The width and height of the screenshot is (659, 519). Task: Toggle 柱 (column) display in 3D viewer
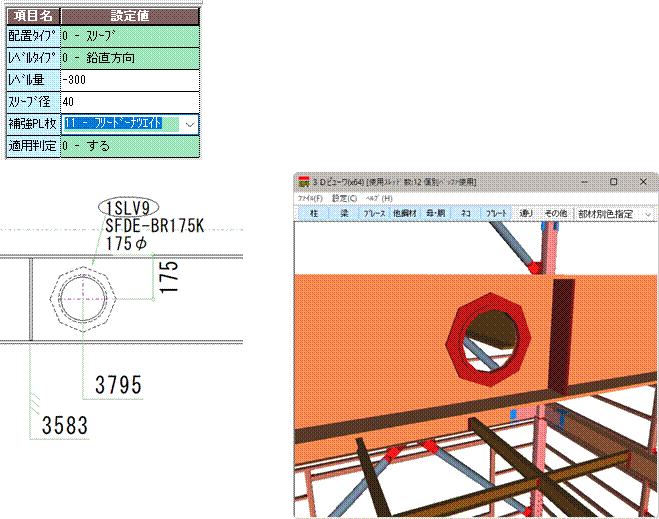pyautogui.click(x=313, y=214)
